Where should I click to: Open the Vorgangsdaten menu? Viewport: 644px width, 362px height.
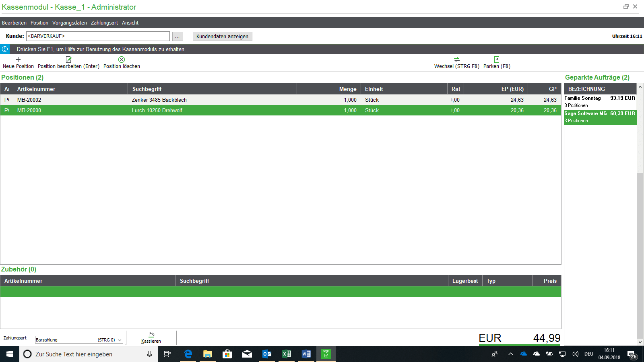[69, 23]
